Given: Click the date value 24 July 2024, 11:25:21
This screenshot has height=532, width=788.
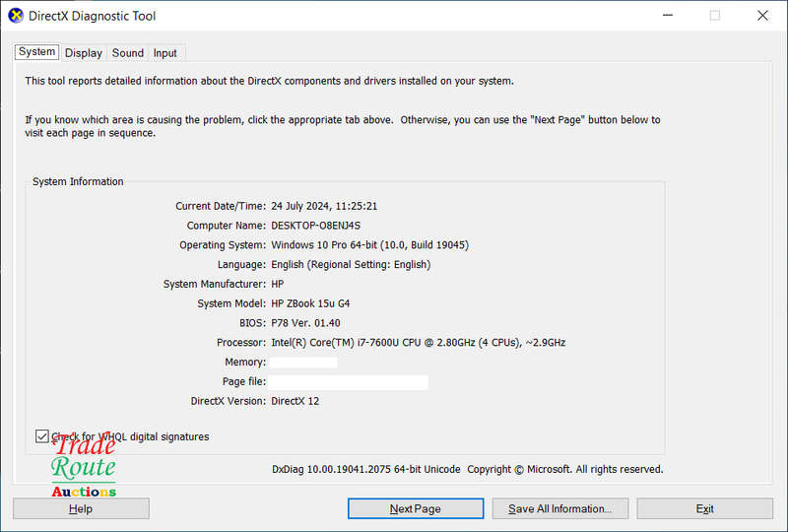Looking at the screenshot, I should tap(324, 206).
